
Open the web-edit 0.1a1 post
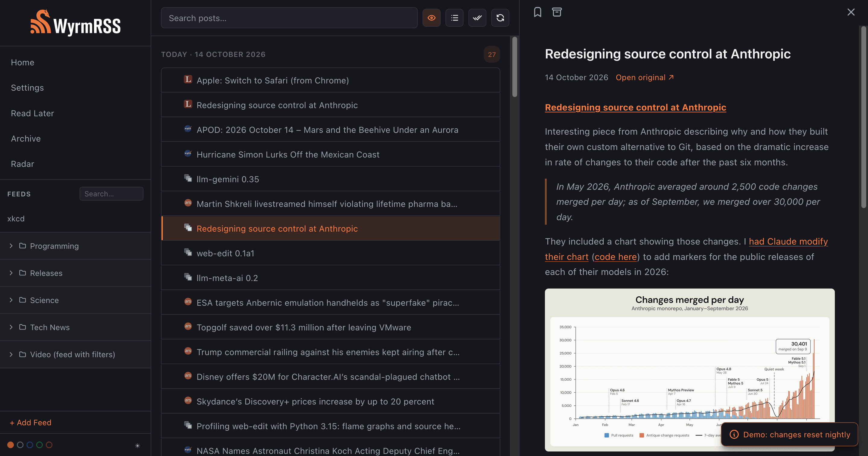tap(331, 253)
